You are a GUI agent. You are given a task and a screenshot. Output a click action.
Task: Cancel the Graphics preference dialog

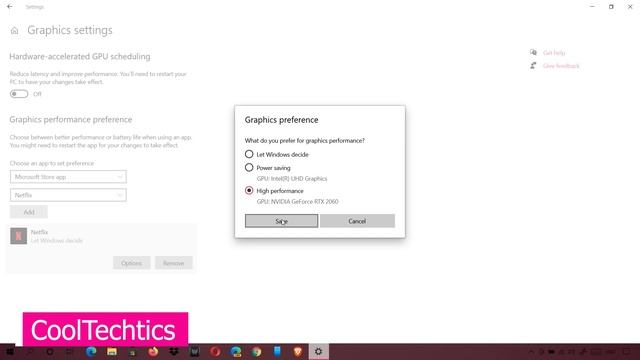tap(357, 221)
